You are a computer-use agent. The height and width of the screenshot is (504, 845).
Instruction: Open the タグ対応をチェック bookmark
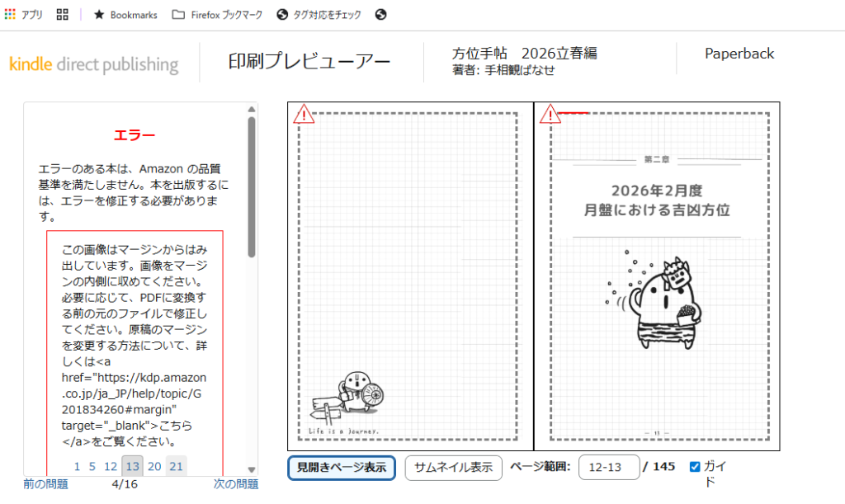319,15
